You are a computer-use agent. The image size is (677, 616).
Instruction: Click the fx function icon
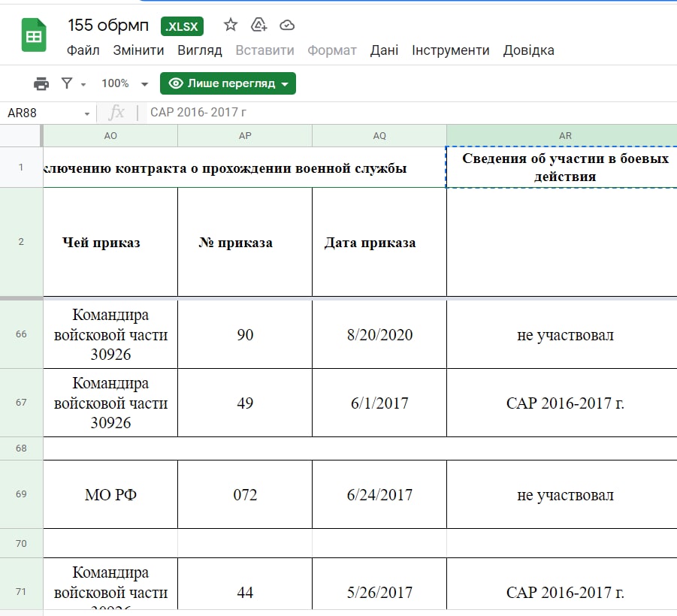[x=116, y=113]
